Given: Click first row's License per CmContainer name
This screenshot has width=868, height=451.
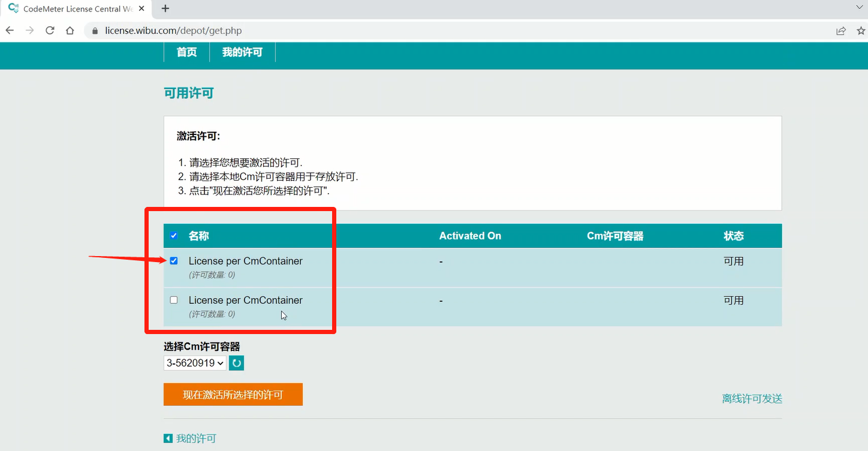Looking at the screenshot, I should pyautogui.click(x=246, y=261).
